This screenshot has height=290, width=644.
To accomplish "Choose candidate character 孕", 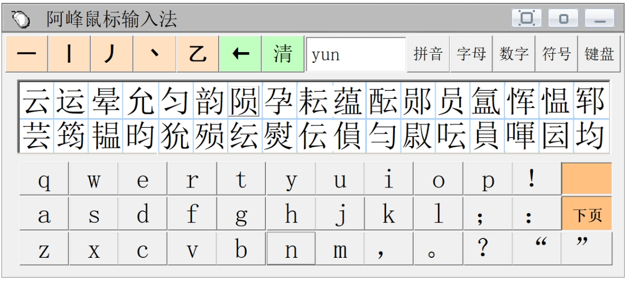I will point(279,101).
